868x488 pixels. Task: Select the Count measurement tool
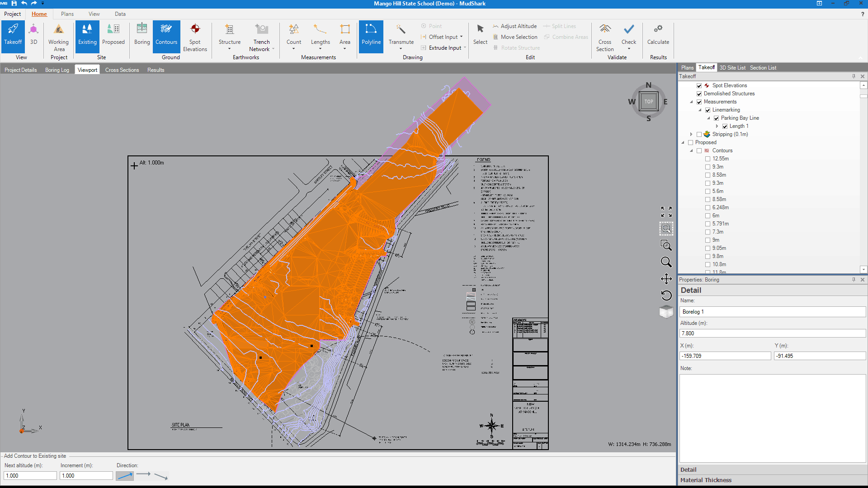(293, 36)
